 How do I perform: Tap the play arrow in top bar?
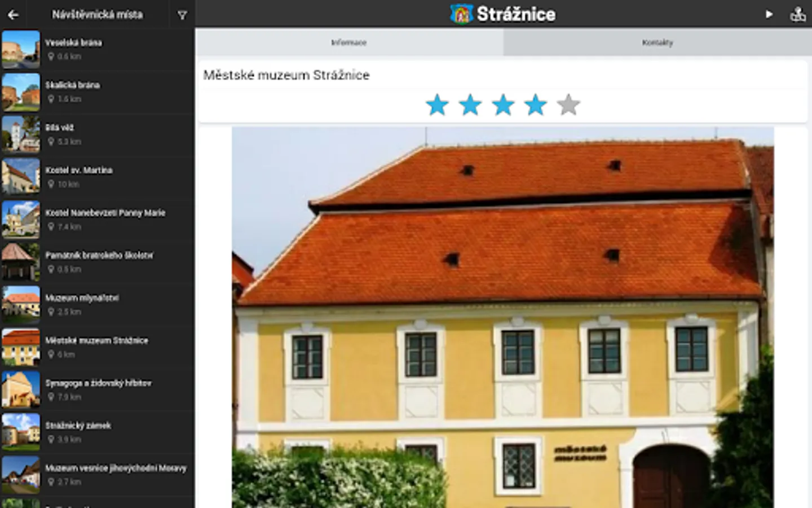click(x=769, y=14)
